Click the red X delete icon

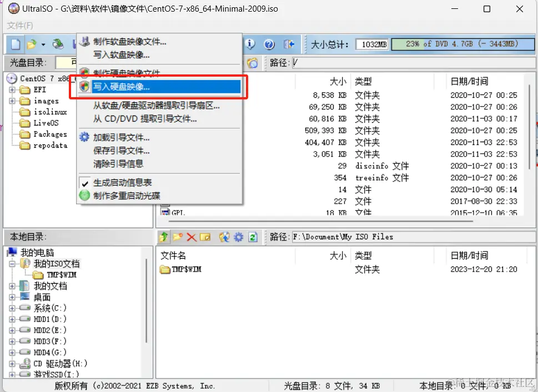click(192, 237)
